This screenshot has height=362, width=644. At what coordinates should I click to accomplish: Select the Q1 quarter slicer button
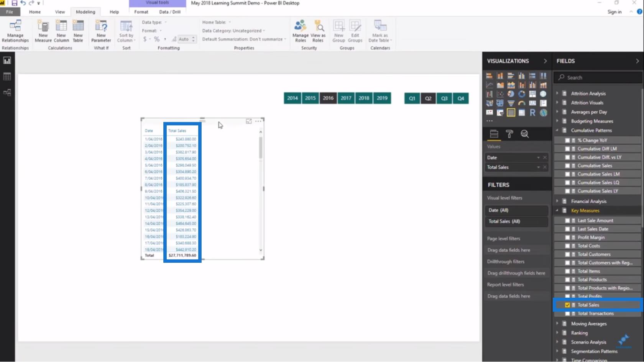(x=412, y=98)
